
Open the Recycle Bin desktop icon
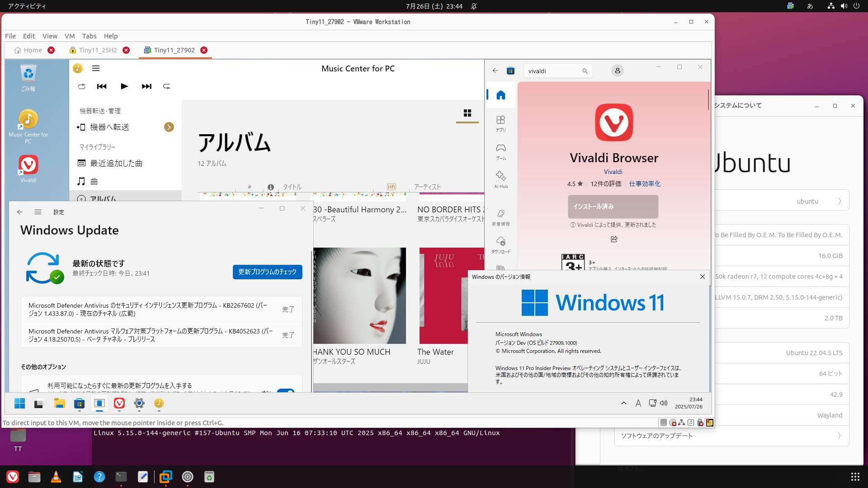(x=28, y=78)
